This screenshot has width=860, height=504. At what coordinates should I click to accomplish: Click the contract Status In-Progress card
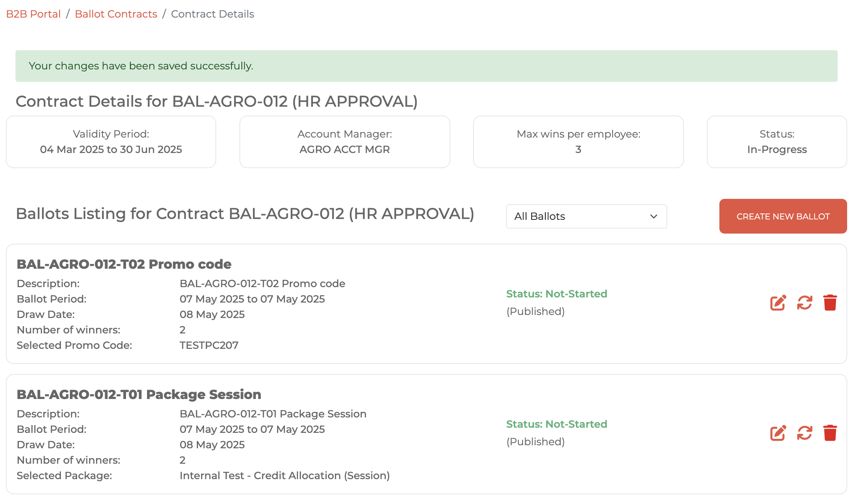pos(776,142)
